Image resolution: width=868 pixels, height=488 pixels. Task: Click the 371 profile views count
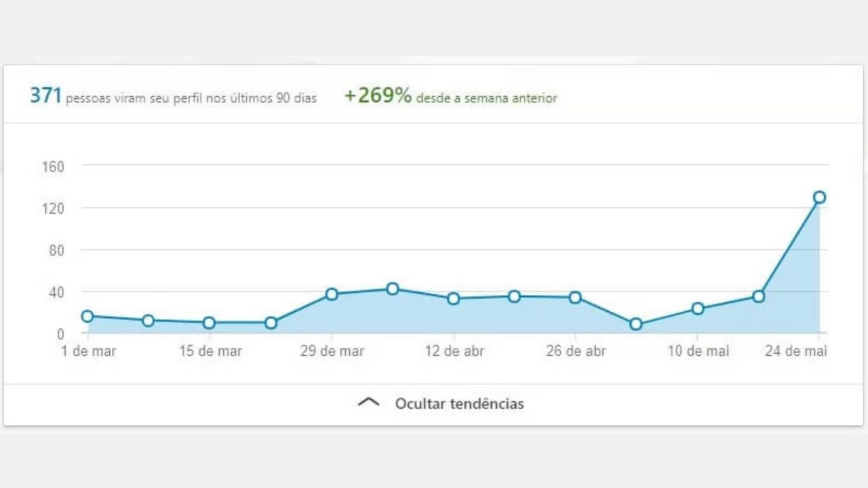(x=45, y=96)
